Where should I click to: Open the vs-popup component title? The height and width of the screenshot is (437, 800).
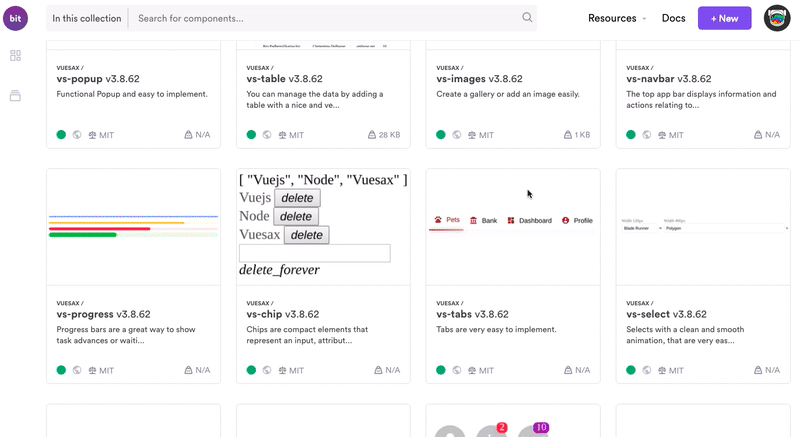[x=98, y=79]
